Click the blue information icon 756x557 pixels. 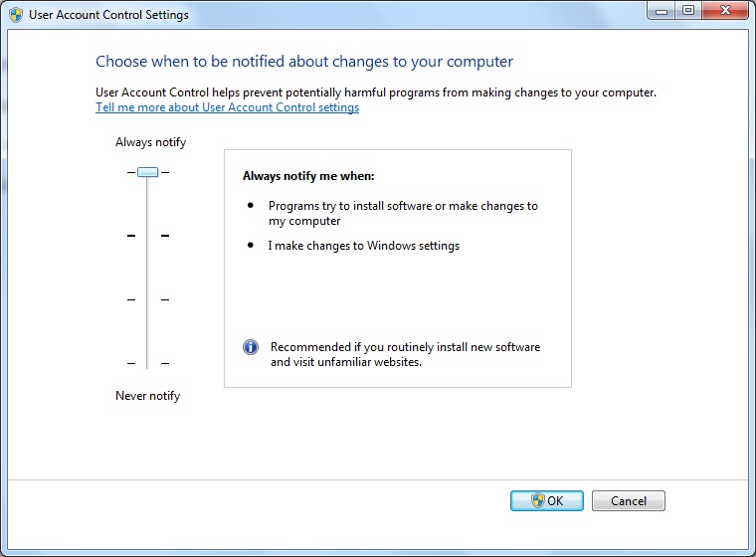(x=251, y=347)
